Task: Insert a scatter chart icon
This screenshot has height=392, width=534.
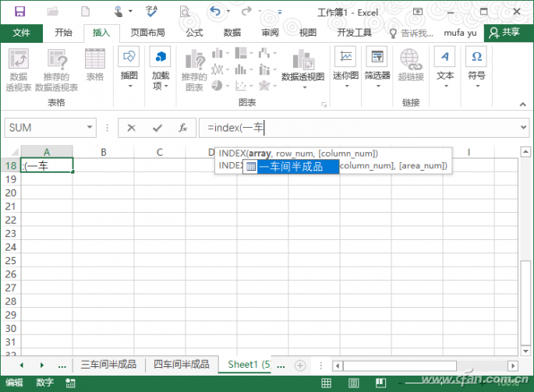Action: coord(241,85)
